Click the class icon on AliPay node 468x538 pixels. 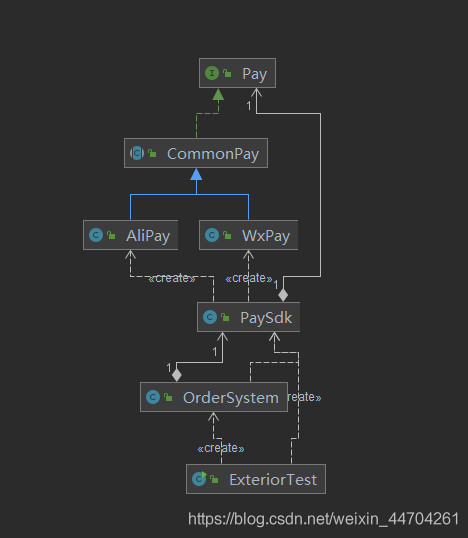coord(96,235)
